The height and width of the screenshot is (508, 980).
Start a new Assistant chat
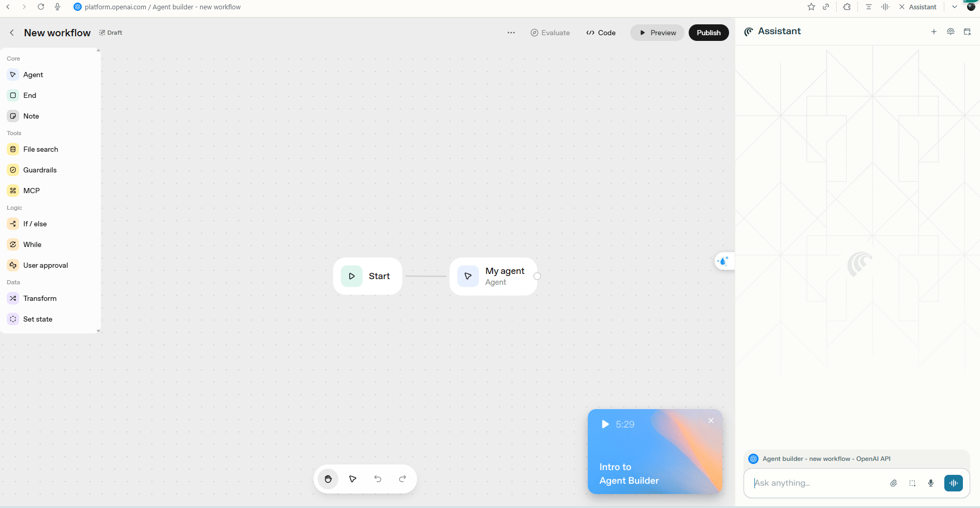pyautogui.click(x=934, y=32)
